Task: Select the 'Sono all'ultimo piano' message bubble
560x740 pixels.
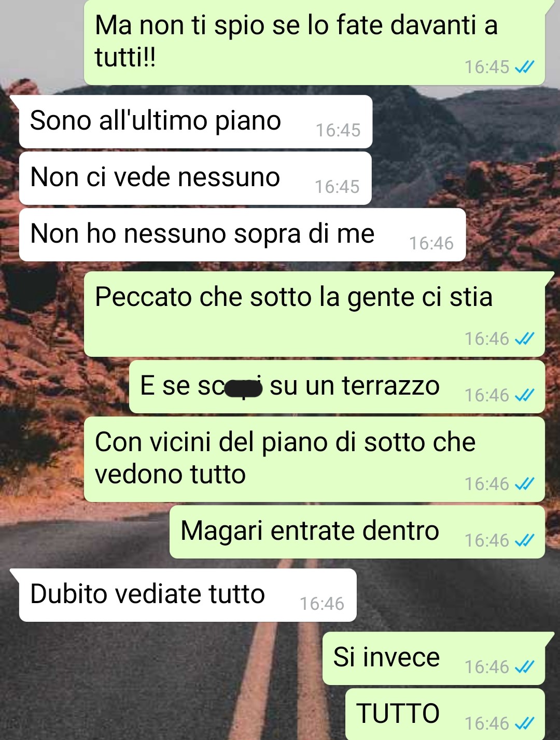Action: point(195,121)
